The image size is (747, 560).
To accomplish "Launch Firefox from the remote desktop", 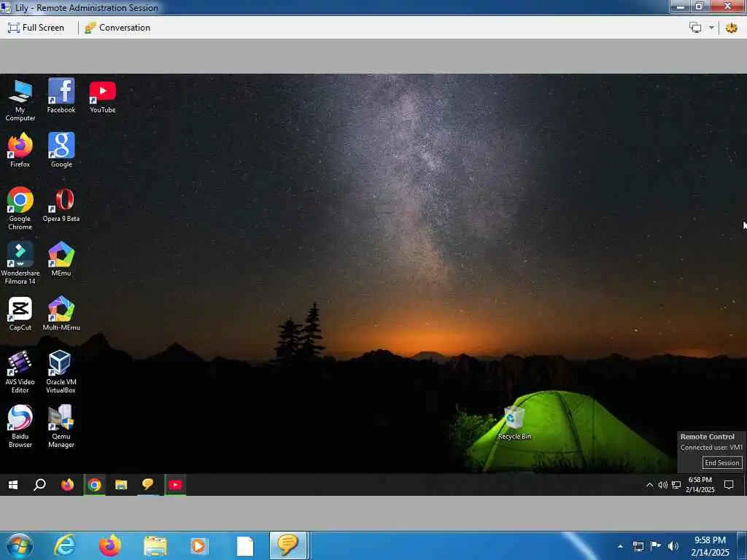I will pos(20,150).
